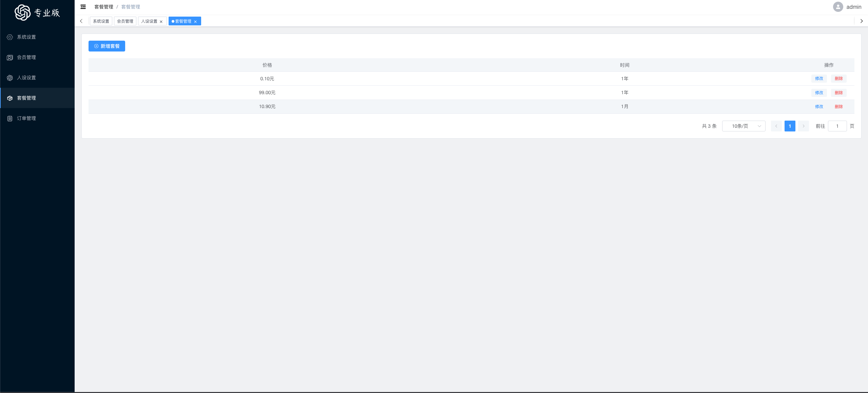Click 修改 for the 99.00元 package
The height and width of the screenshot is (393, 868).
(819, 93)
